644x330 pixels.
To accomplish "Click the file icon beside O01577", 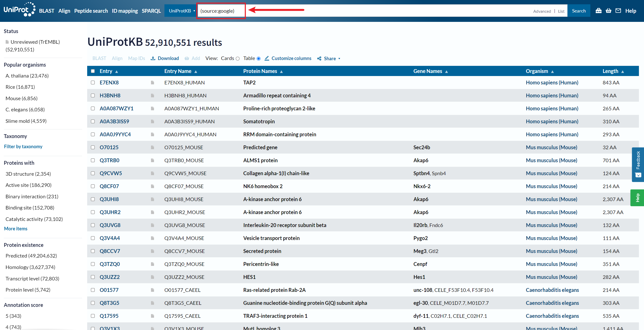I will (x=152, y=290).
